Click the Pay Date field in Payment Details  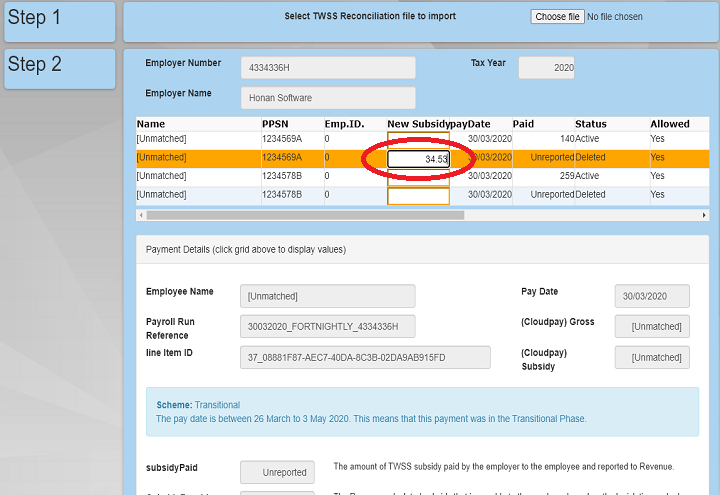pyautogui.click(x=652, y=296)
